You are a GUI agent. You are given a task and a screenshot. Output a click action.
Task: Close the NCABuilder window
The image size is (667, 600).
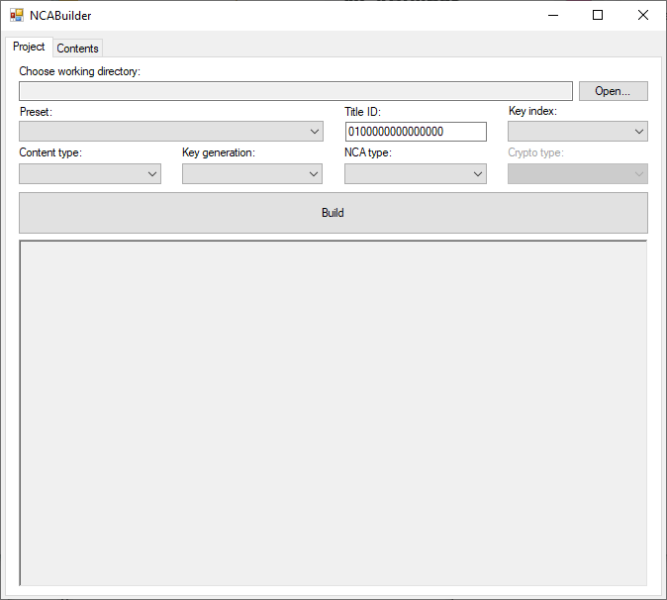[643, 15]
